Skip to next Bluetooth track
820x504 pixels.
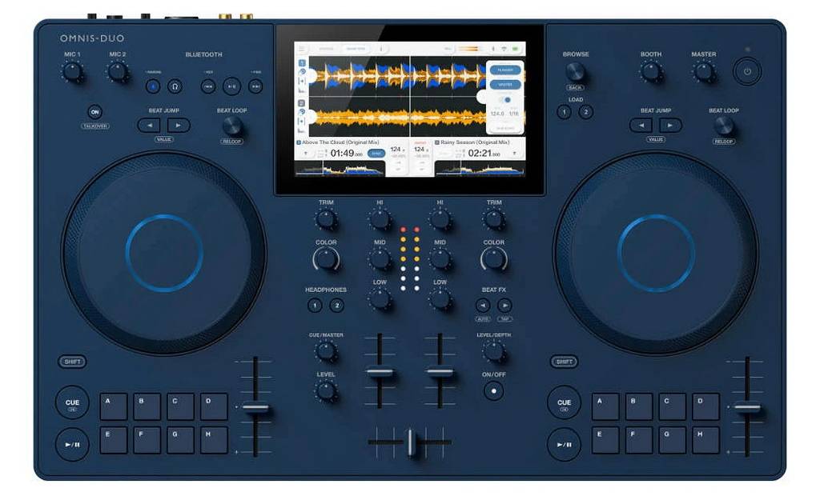click(x=255, y=86)
